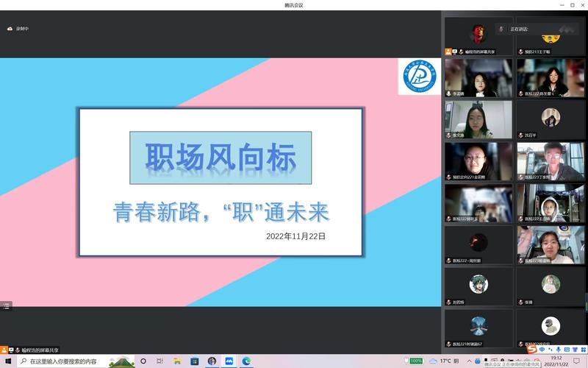Select 刘若烁 participant tile
This screenshot has width=588, height=368.
478,286
